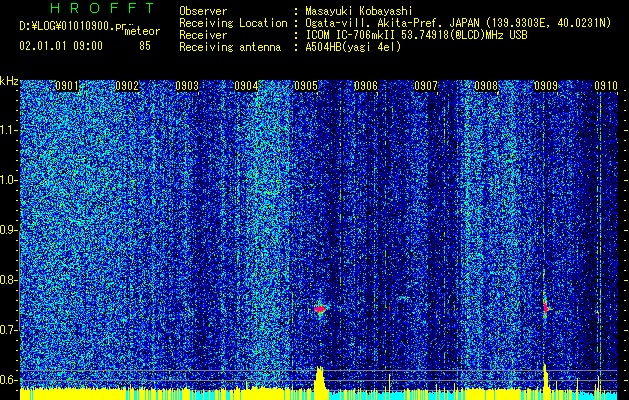Click the red meteor echo near 0909
Screen dimensions: 629x400
point(546,308)
